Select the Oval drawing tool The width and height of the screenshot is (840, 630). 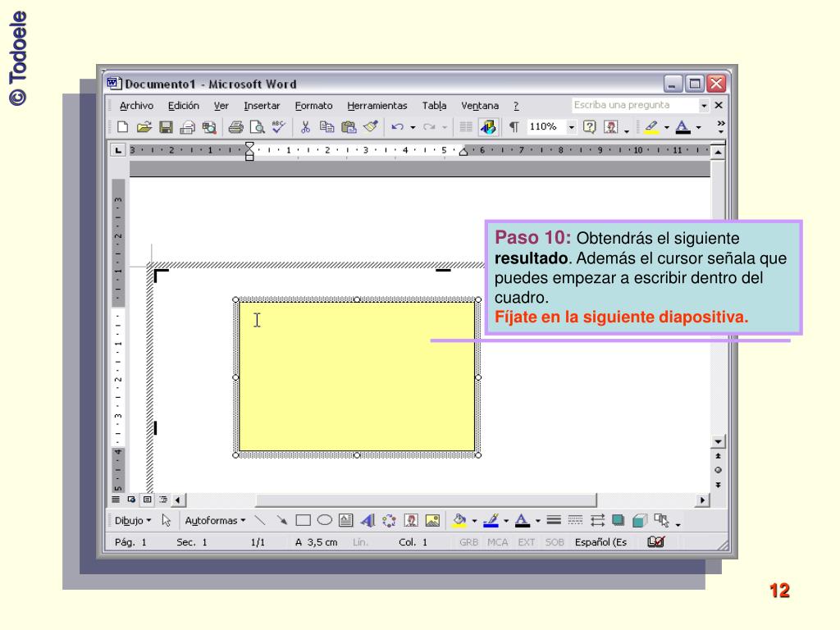(325, 520)
